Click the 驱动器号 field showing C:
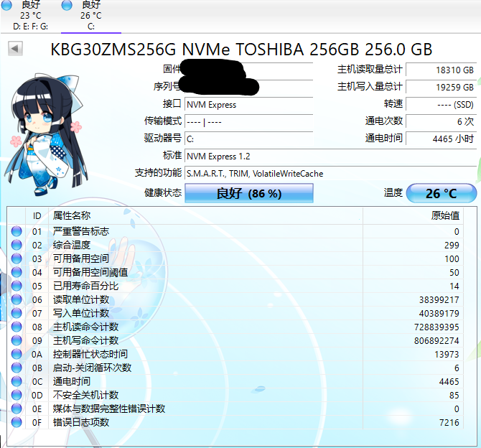This screenshot has width=481, height=448. tap(249, 139)
